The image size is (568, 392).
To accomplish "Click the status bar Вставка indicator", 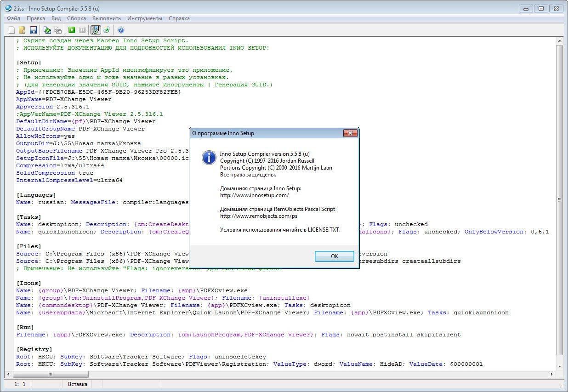I will 77,384.
